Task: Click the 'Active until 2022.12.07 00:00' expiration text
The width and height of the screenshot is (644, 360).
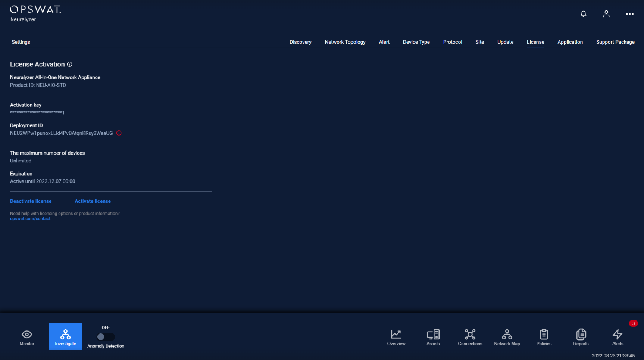Action: coord(43,181)
